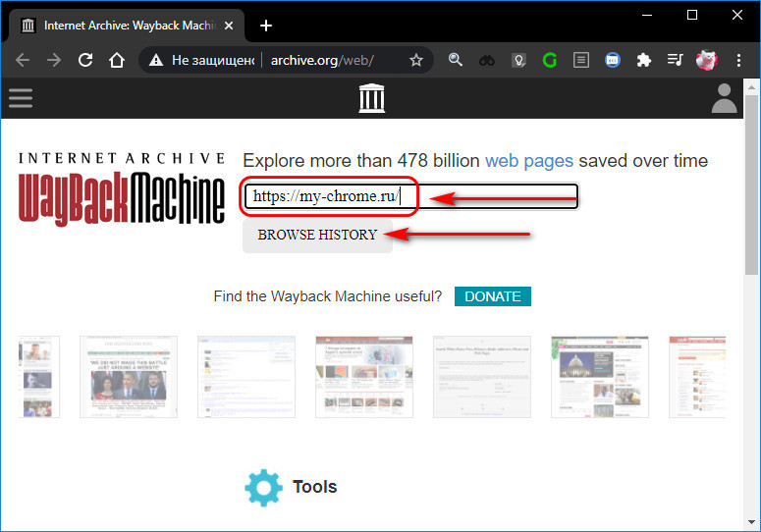This screenshot has width=761, height=532.
Task: Open the binoculars extension icon
Action: click(487, 61)
